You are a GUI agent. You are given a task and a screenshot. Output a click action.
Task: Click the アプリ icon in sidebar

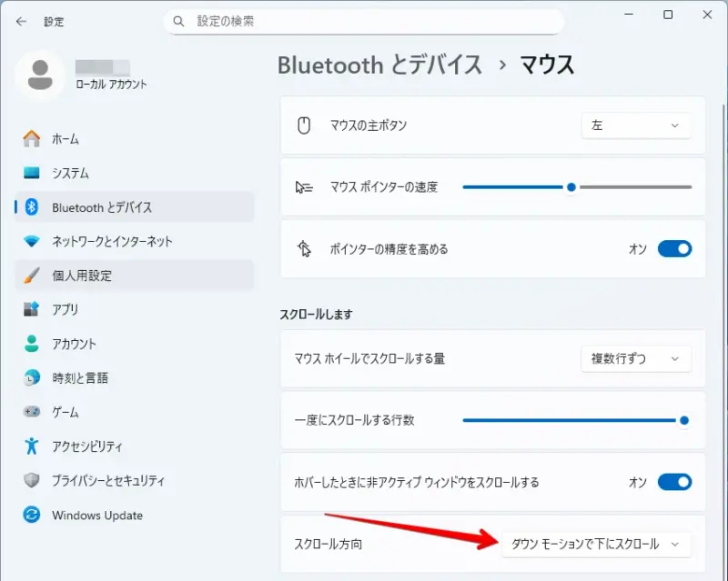[x=32, y=309]
